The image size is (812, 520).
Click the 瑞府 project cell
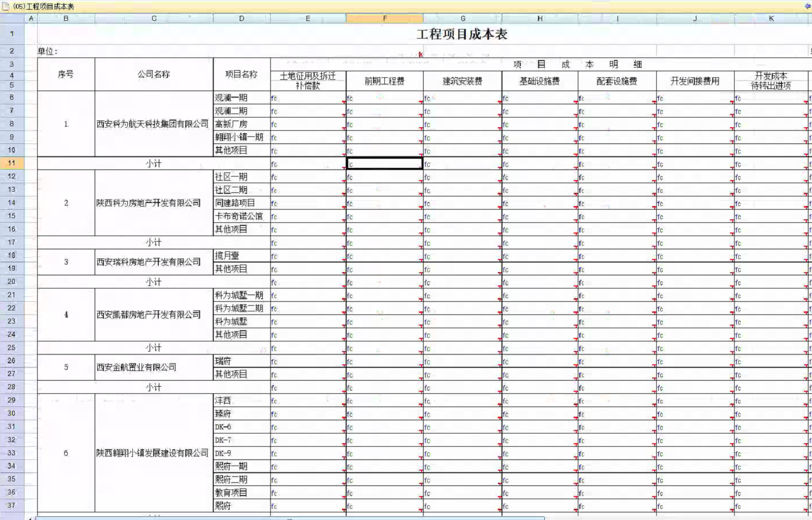(242, 361)
